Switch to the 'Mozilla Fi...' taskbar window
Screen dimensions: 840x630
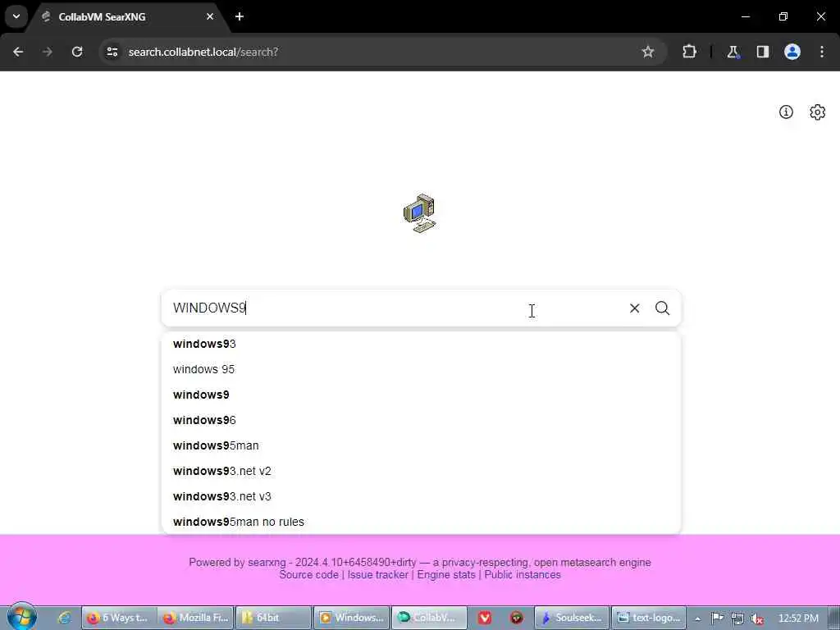point(196,618)
